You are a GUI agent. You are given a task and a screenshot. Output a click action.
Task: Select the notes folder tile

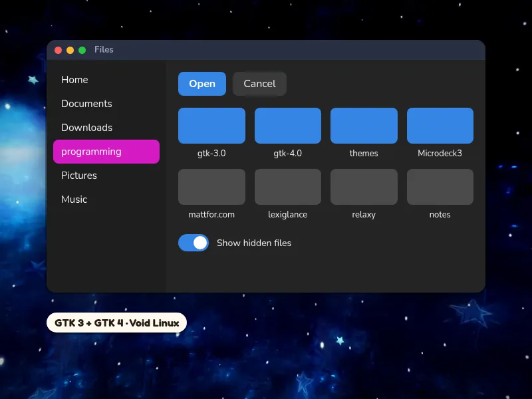pyautogui.click(x=440, y=187)
